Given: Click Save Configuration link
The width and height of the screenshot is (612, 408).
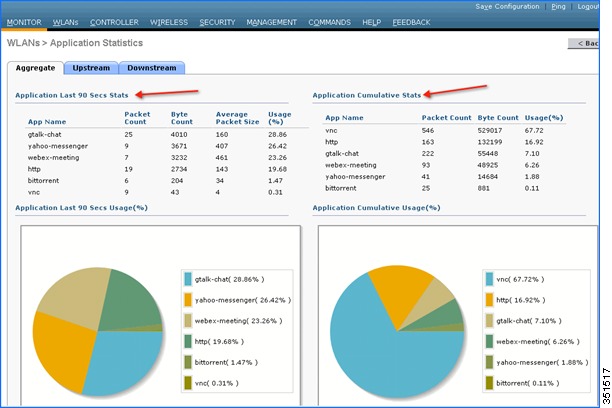Looking at the screenshot, I should (507, 7).
